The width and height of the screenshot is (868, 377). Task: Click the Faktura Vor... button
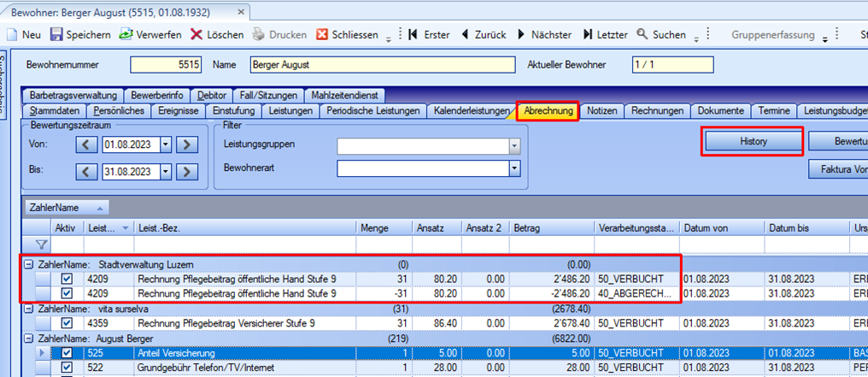(838, 170)
